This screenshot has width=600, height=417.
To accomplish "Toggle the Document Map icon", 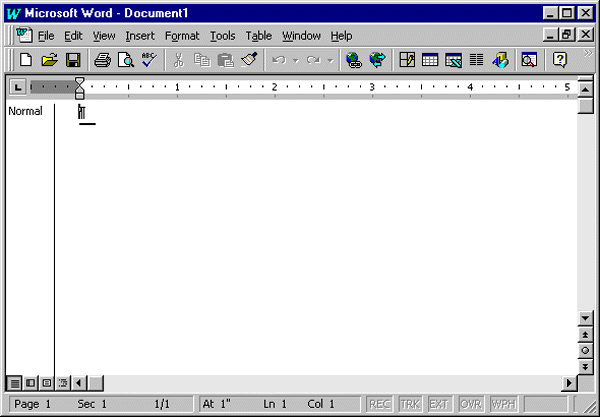I will point(529,60).
